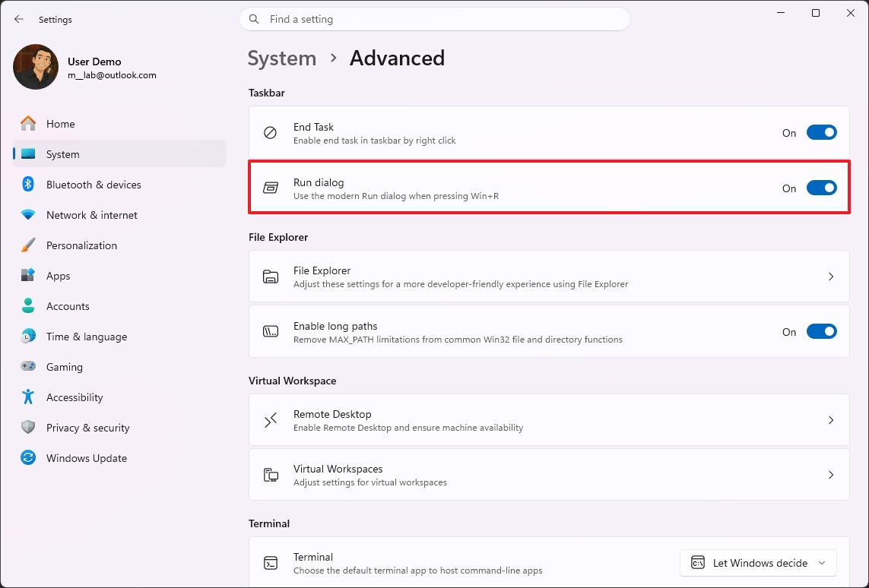Toggle off the End Task setting
This screenshot has height=588, width=869.
[x=822, y=132]
